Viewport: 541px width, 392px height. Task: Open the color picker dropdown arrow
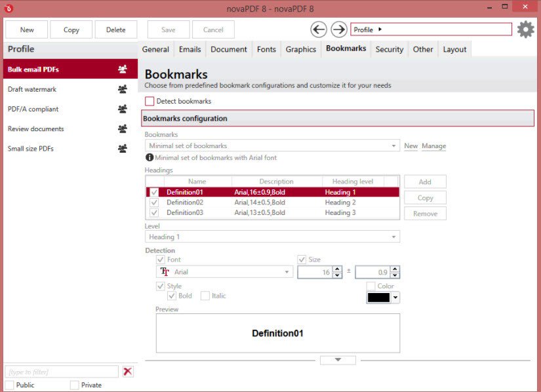pyautogui.click(x=395, y=297)
